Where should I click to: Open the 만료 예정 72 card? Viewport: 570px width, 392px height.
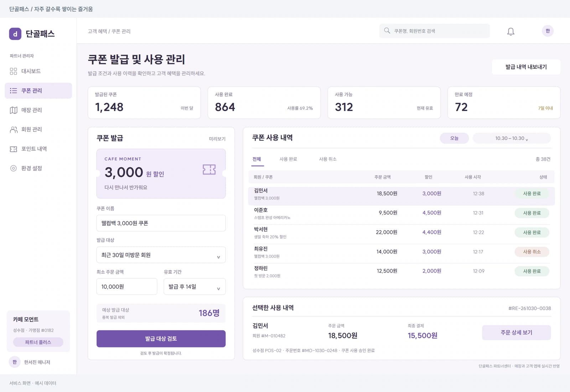[504, 103]
